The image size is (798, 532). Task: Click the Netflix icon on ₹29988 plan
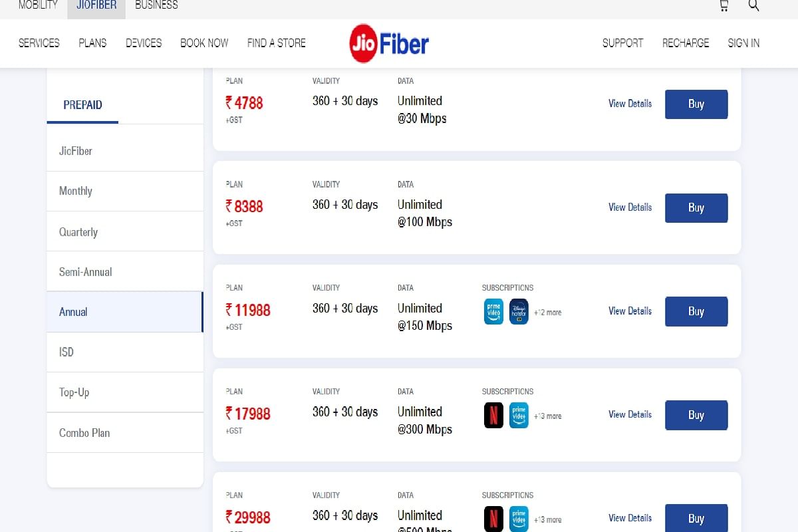tap(493, 518)
